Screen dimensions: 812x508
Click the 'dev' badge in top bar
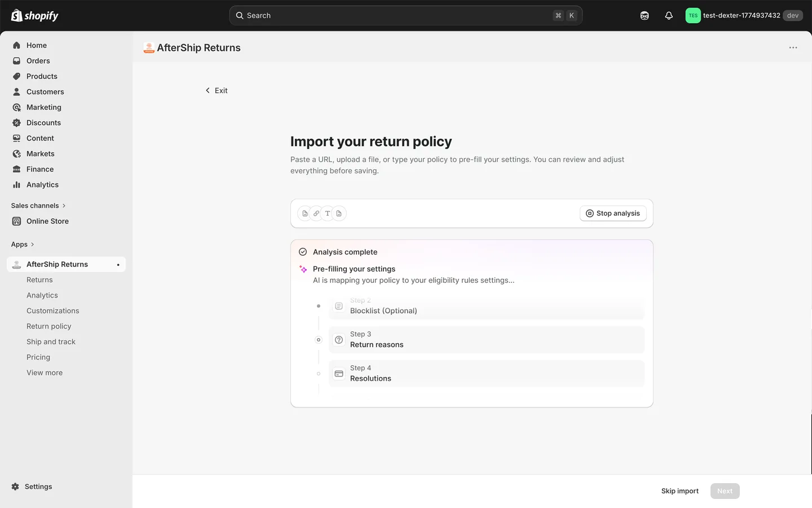[793, 15]
